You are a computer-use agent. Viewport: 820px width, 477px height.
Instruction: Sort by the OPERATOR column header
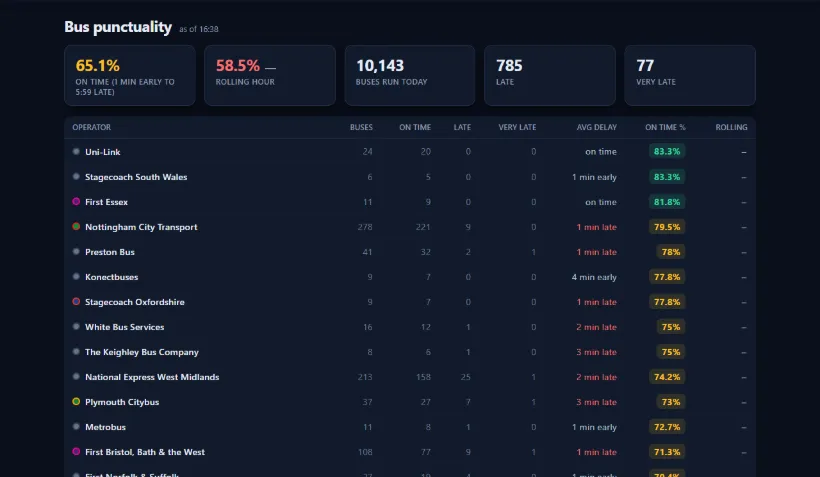point(92,127)
